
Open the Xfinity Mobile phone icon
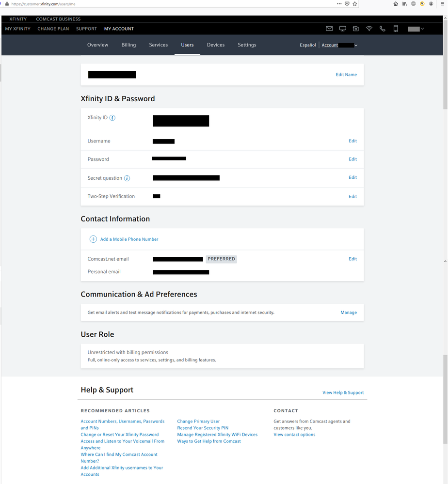tap(396, 29)
